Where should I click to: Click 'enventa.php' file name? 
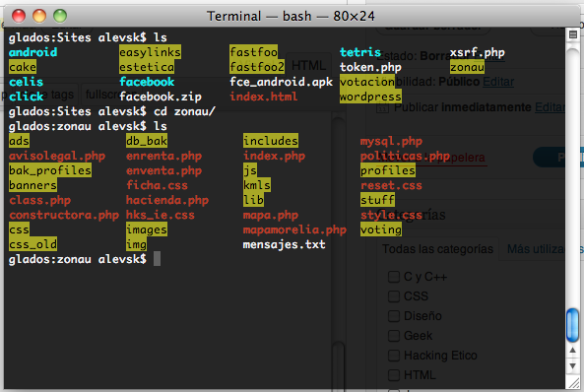tap(163, 170)
